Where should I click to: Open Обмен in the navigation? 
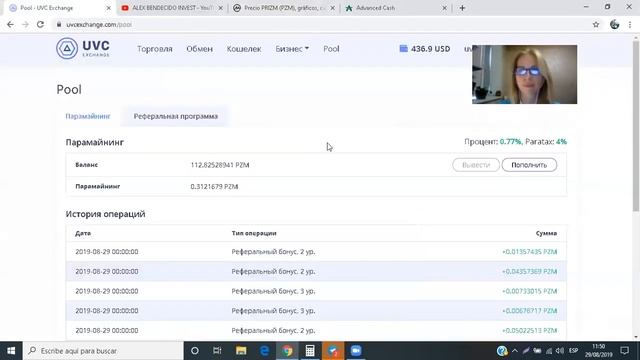[x=200, y=49]
